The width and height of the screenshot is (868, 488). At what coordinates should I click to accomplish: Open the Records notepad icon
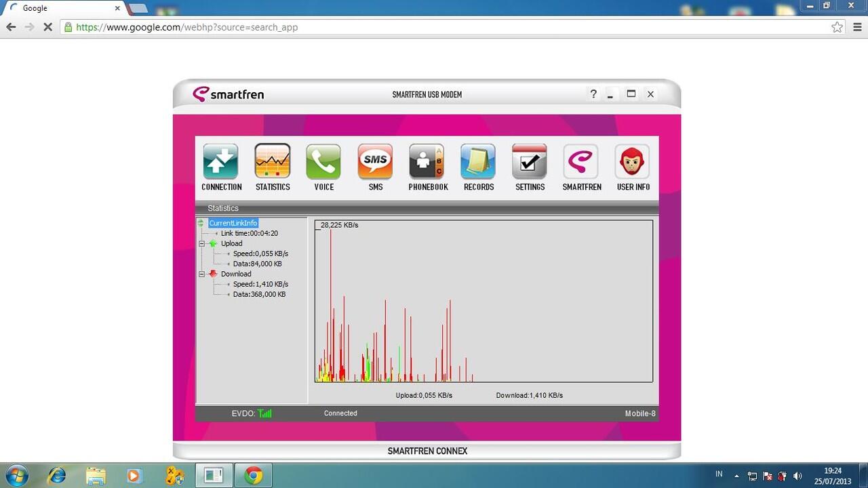(x=479, y=161)
